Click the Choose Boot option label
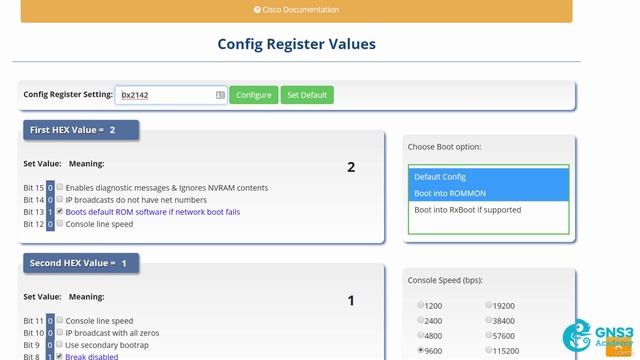 coord(444,147)
